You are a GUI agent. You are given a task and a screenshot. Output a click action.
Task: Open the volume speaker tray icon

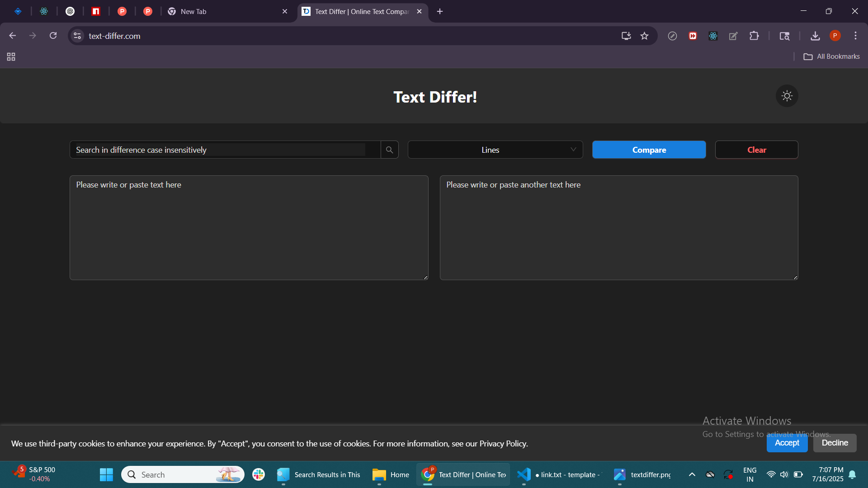(784, 474)
